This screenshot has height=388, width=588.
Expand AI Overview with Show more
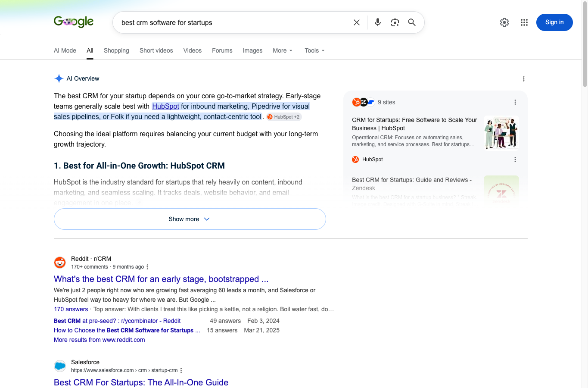[190, 219]
